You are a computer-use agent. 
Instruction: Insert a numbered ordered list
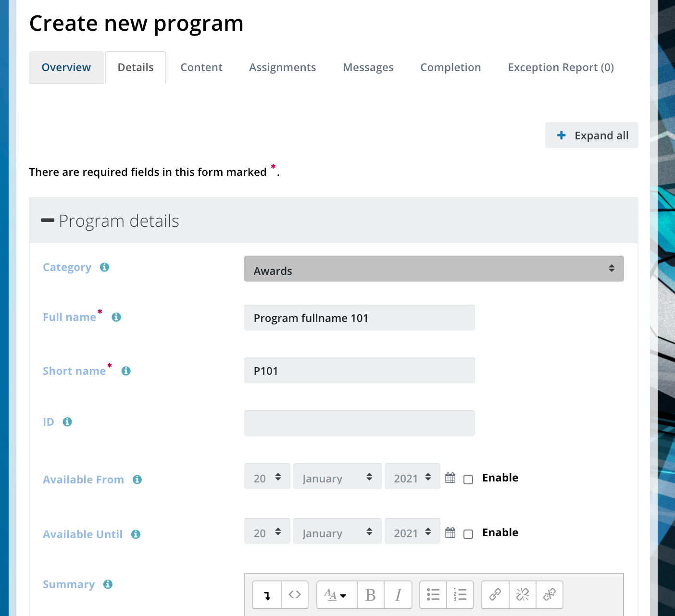click(x=460, y=595)
